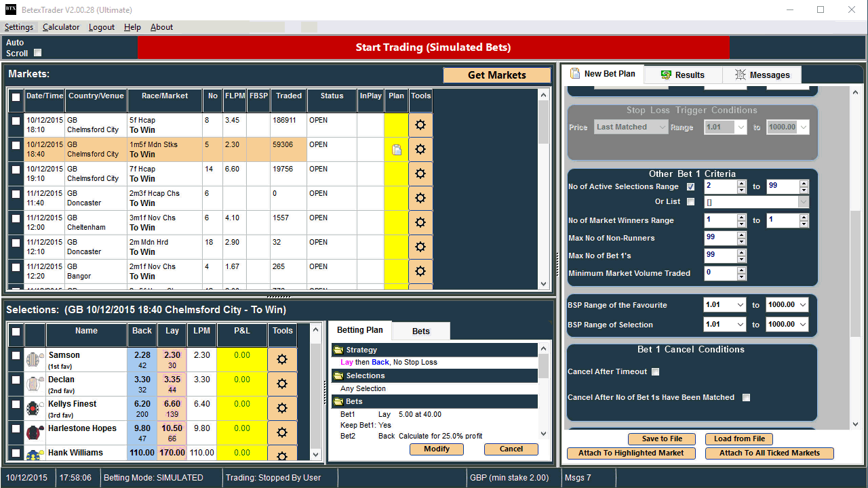Click Attach To Highlighted Market button
868x488 pixels.
pos(631,453)
